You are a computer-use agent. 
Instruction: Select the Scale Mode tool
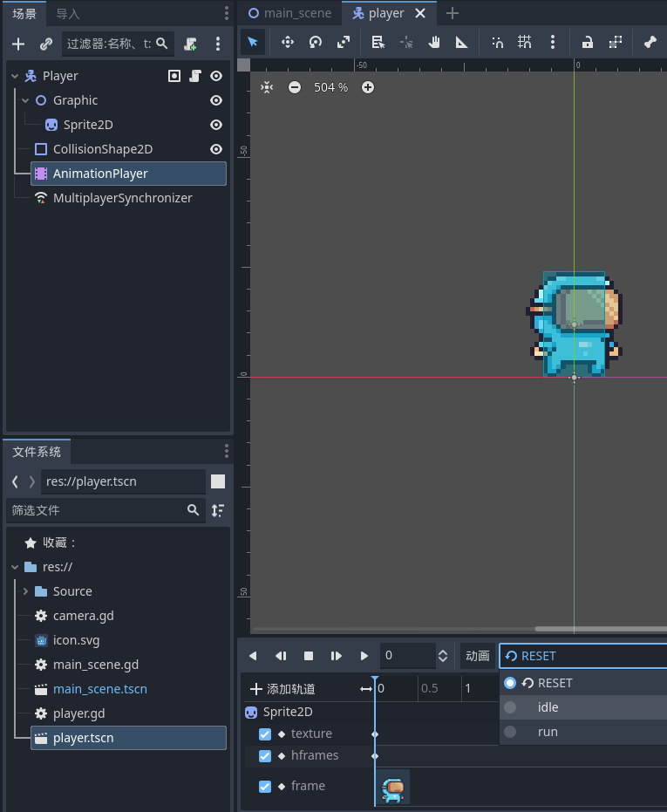pyautogui.click(x=344, y=42)
